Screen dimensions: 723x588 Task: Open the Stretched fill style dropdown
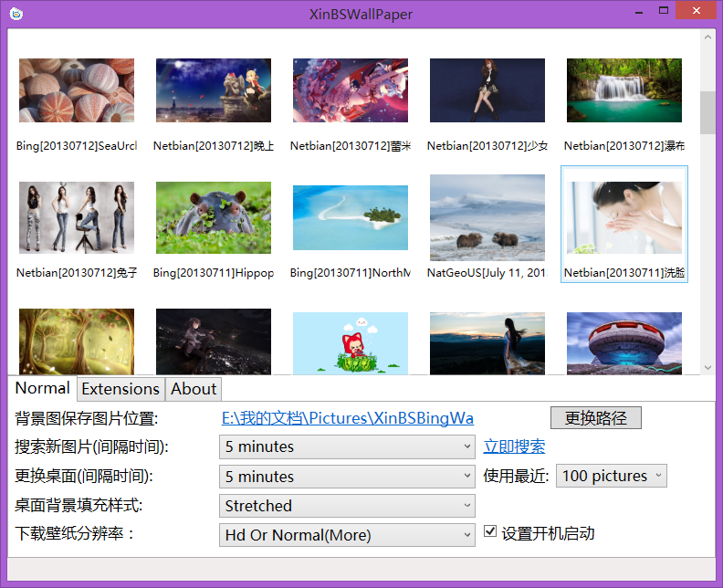(x=347, y=506)
